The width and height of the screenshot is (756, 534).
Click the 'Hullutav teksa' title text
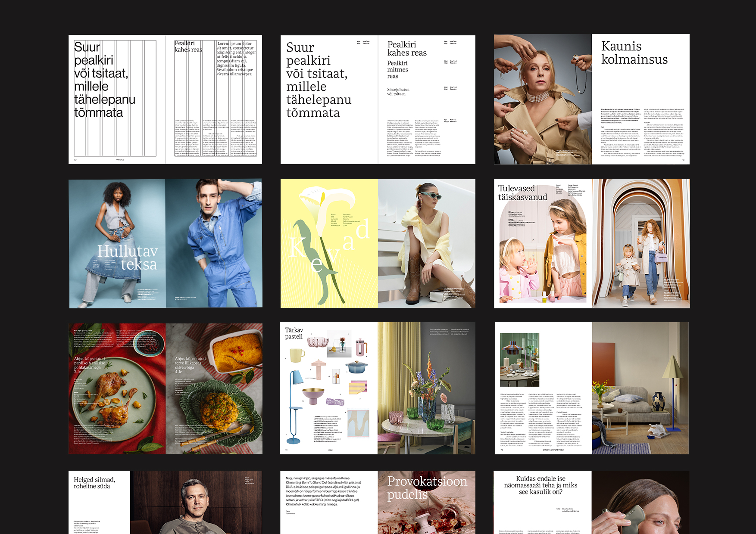coord(128,258)
